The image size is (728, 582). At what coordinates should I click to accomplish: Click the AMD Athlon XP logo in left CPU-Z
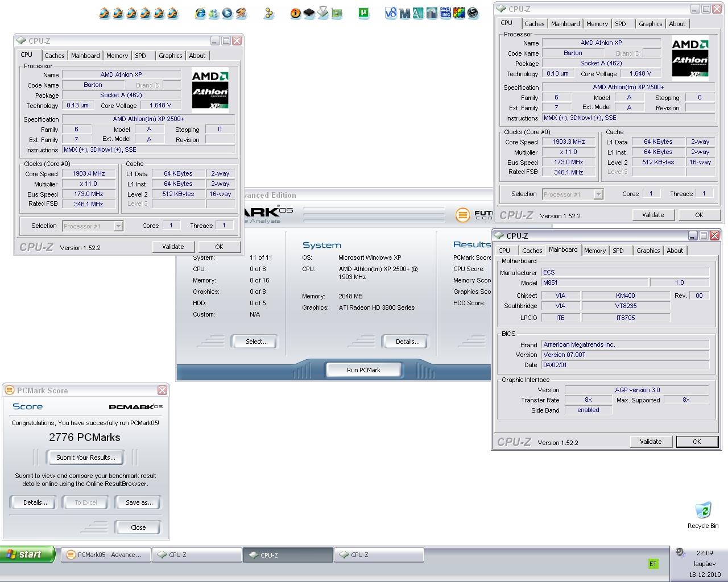pyautogui.click(x=210, y=91)
